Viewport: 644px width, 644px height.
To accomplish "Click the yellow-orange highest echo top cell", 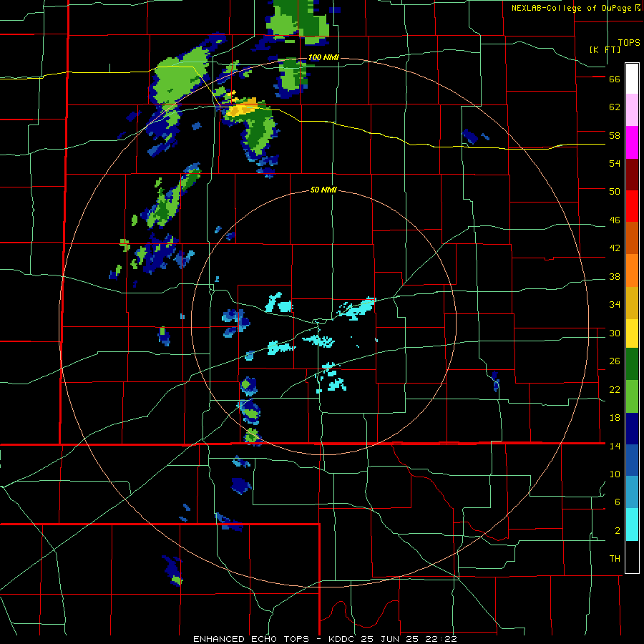I will (x=242, y=108).
